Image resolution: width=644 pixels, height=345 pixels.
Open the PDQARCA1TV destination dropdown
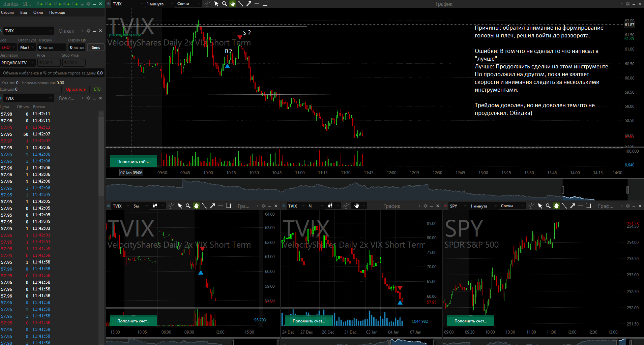point(18,63)
